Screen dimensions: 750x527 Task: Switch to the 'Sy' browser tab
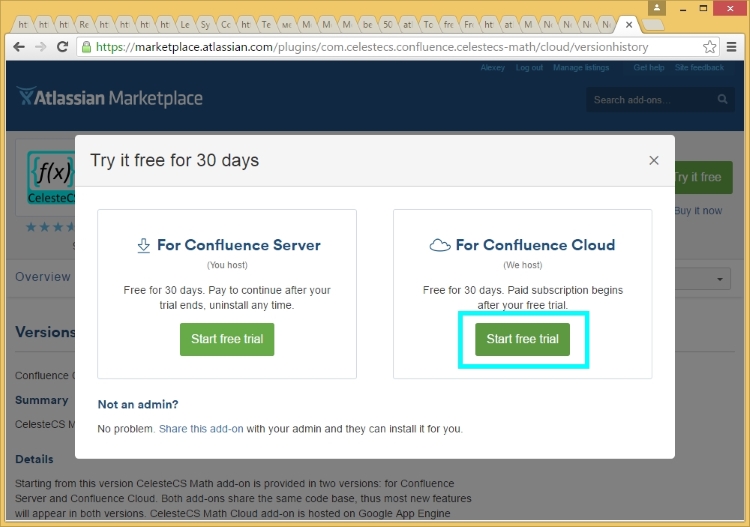coord(205,24)
